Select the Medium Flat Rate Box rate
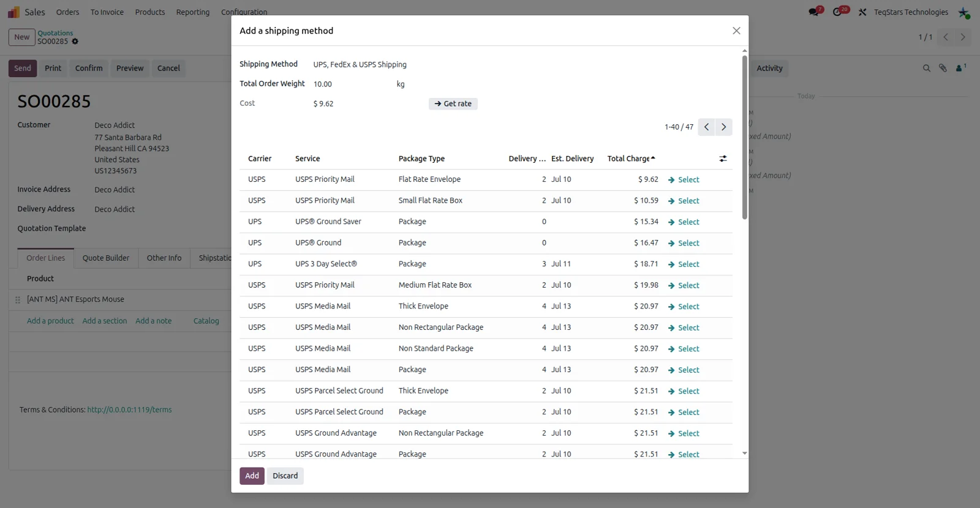The height and width of the screenshot is (508, 980). point(684,285)
